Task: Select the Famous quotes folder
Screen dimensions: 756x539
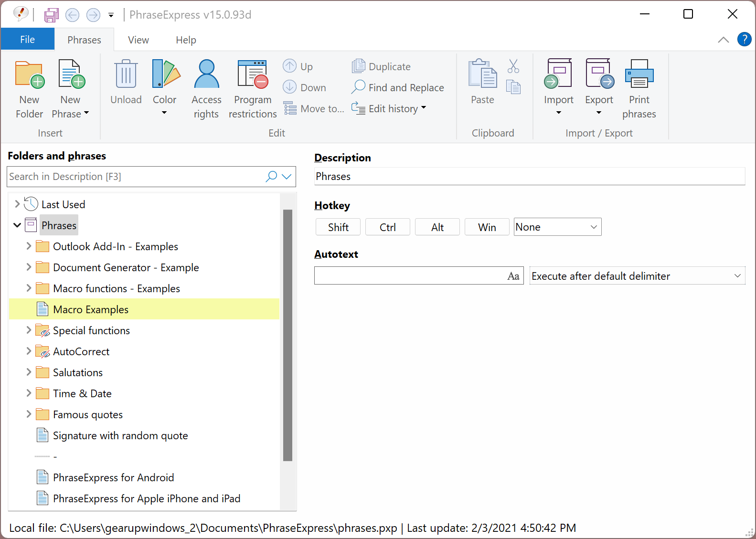Action: click(x=88, y=414)
